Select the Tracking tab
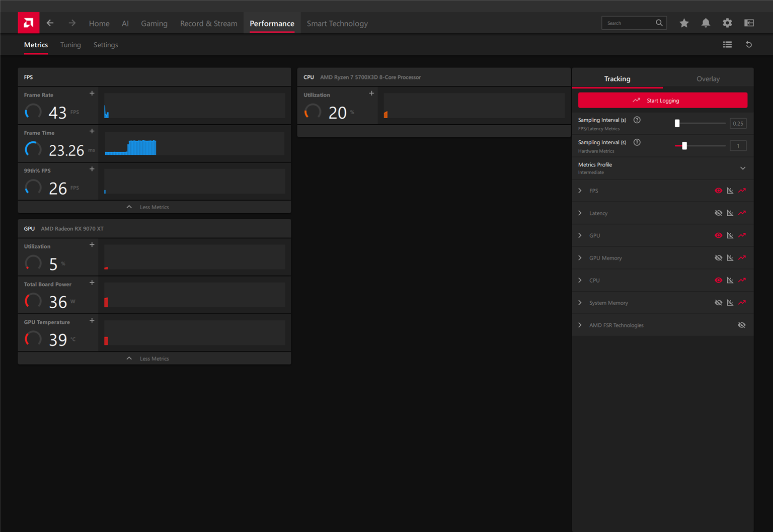Screen dimensions: 773x532 (617, 78)
